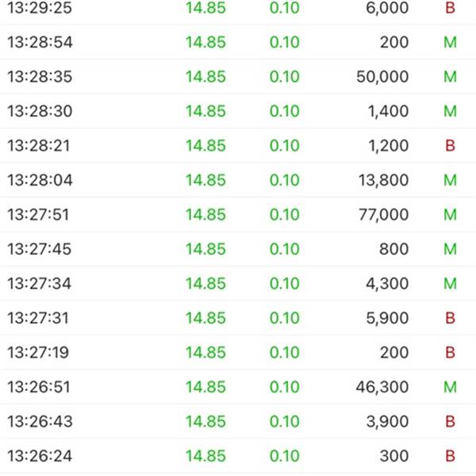
Task: Select the M marker at 13:28:30
Action: coord(450,111)
